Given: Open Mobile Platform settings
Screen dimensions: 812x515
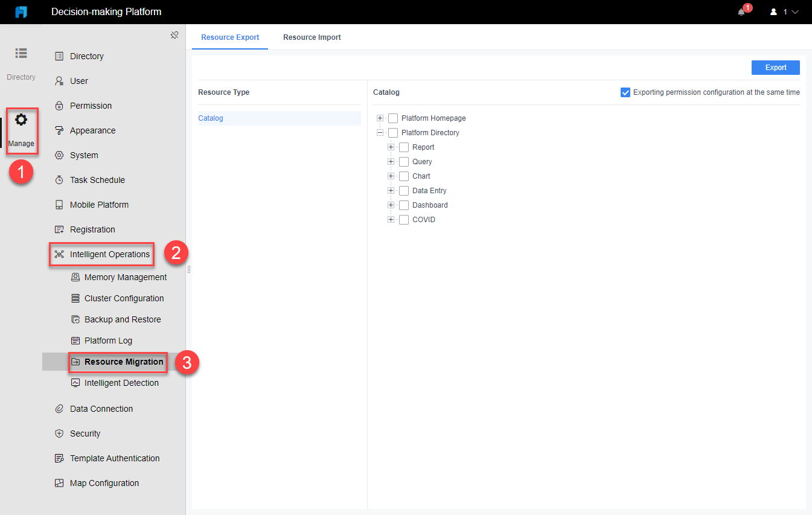Looking at the screenshot, I should click(99, 204).
